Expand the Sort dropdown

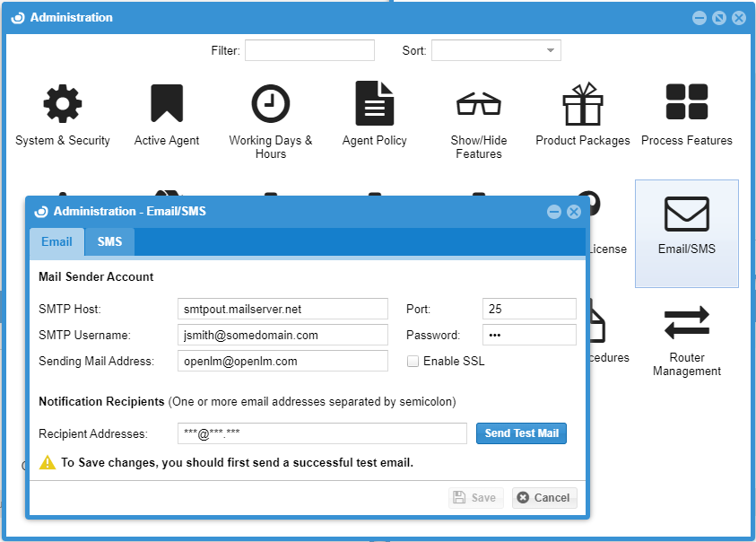click(x=550, y=50)
